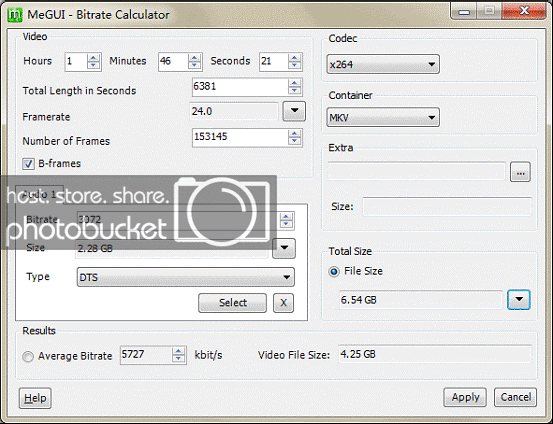Click the Extra file path field
The height and width of the screenshot is (424, 553).
coord(417,172)
